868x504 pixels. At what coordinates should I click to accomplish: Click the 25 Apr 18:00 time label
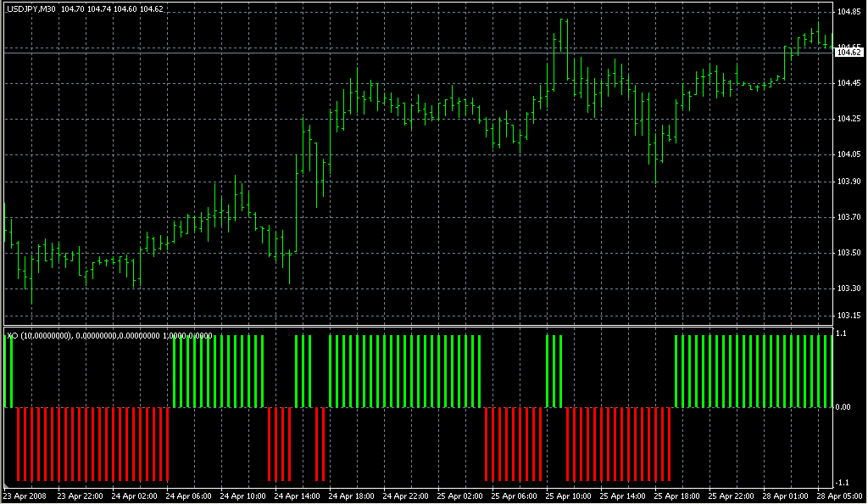[x=677, y=496]
